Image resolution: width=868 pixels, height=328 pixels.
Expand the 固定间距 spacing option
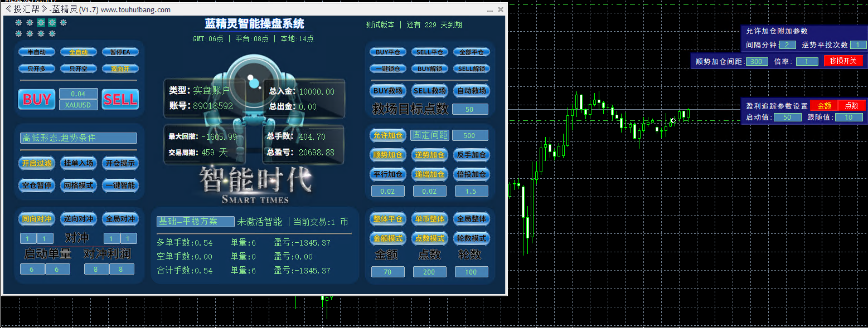430,135
